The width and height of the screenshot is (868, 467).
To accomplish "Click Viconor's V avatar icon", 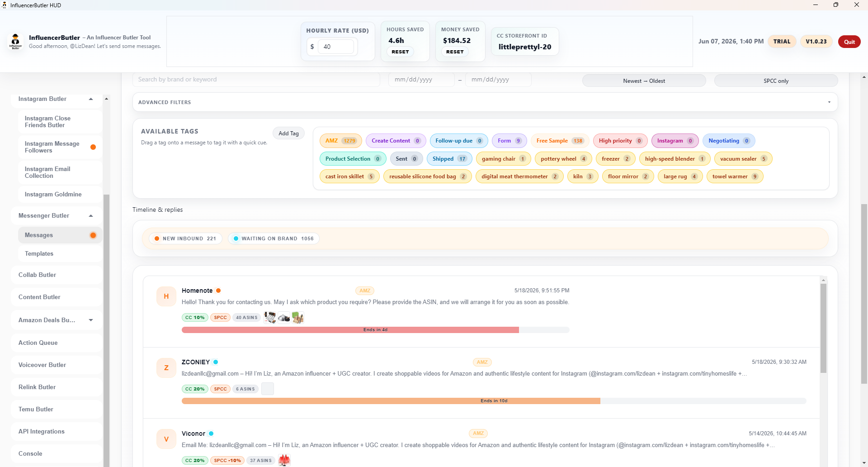I will point(166,439).
